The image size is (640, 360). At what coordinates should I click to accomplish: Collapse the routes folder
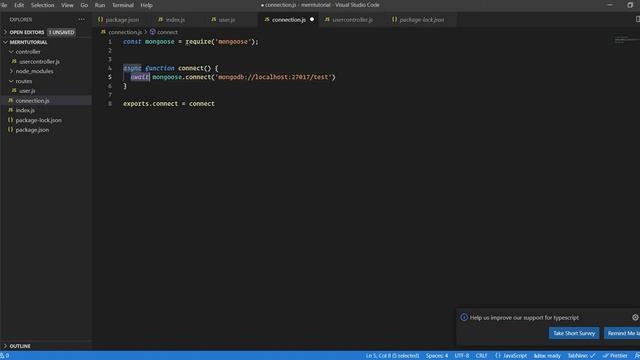(24, 81)
